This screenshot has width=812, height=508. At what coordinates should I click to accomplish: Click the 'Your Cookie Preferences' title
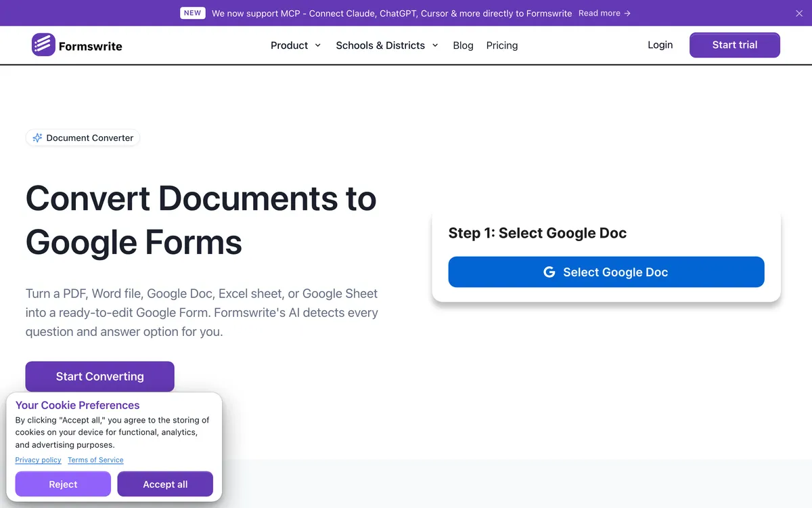click(78, 405)
